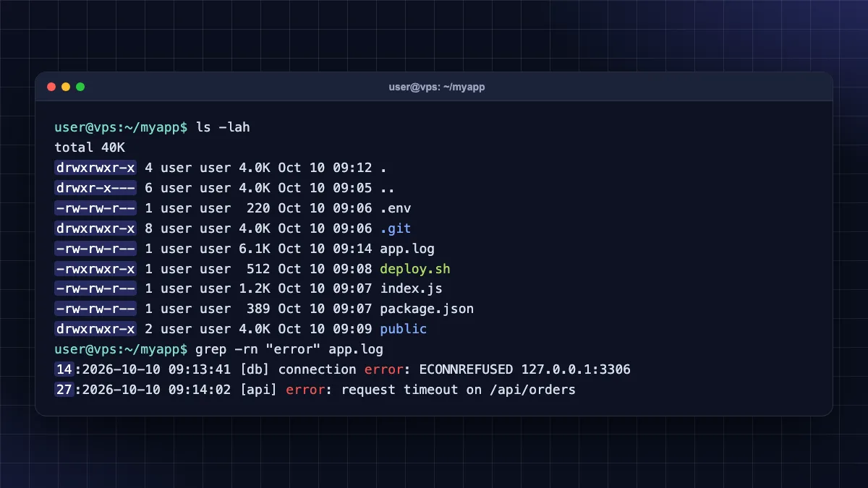868x488 pixels.
Task: Select the .env file name
Action: (x=396, y=208)
